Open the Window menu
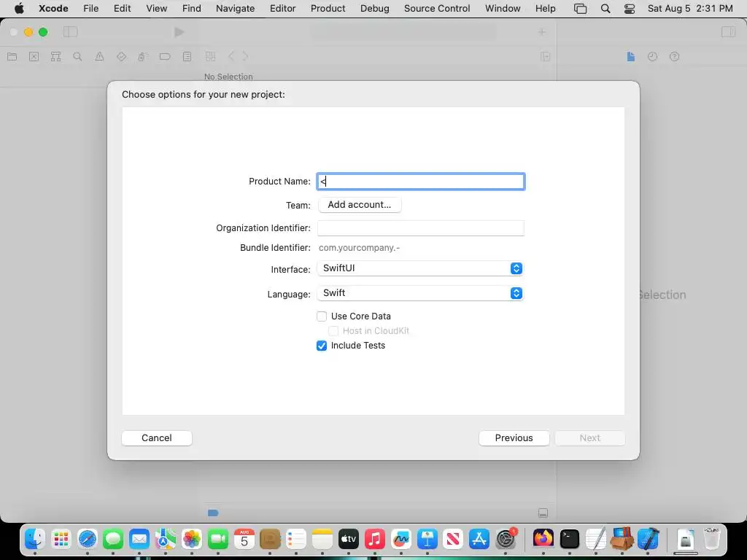 pyautogui.click(x=503, y=9)
